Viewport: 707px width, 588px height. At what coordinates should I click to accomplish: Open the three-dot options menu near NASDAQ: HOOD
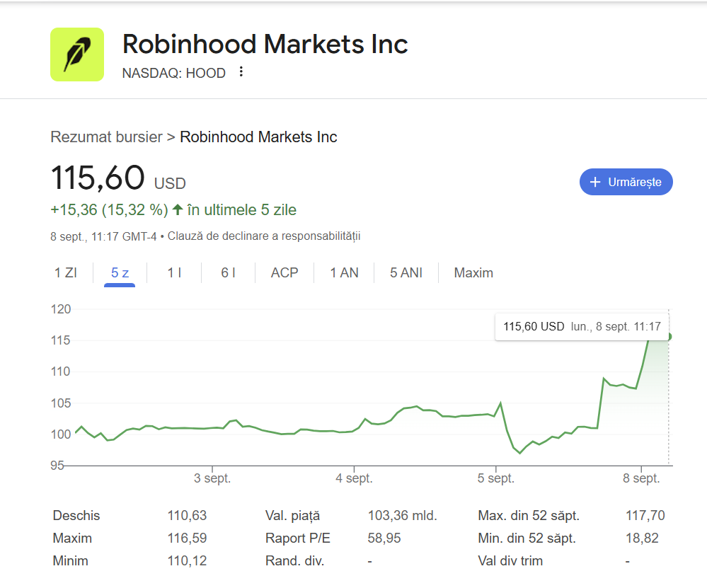pos(241,71)
